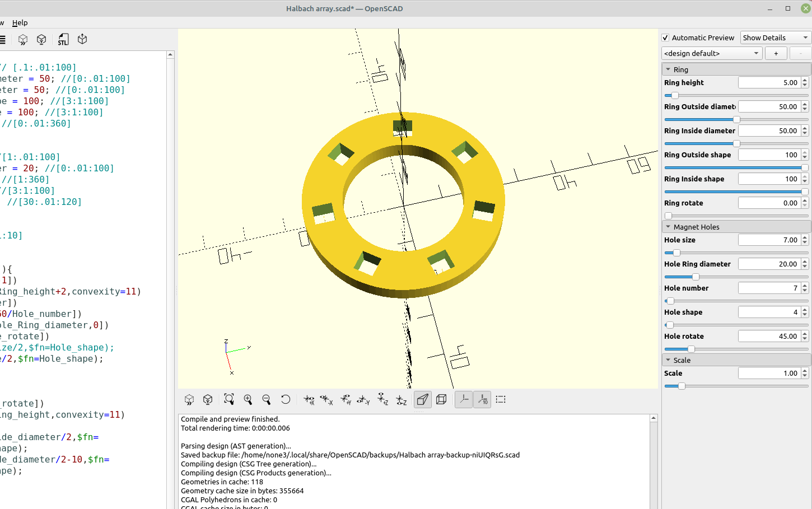Collapse the Magnet Holes section
The width and height of the screenshot is (812, 509).
(x=668, y=226)
